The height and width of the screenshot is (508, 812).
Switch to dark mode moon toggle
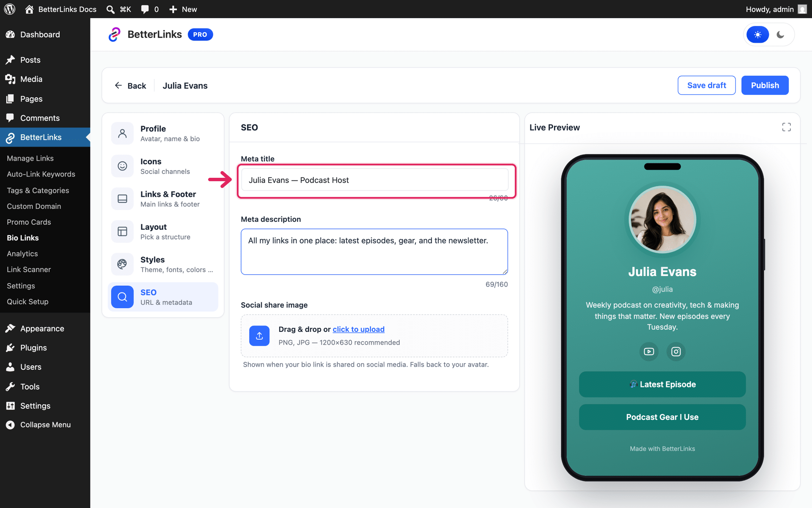780,35
